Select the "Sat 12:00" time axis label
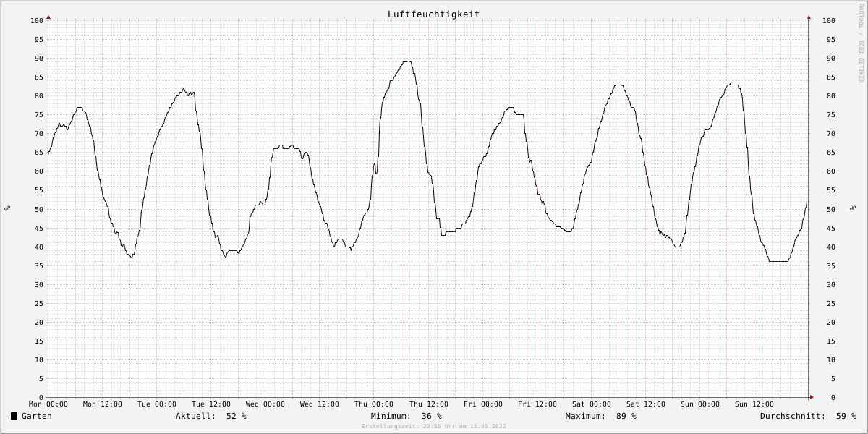Image resolution: width=868 pixels, height=434 pixels. (x=646, y=404)
